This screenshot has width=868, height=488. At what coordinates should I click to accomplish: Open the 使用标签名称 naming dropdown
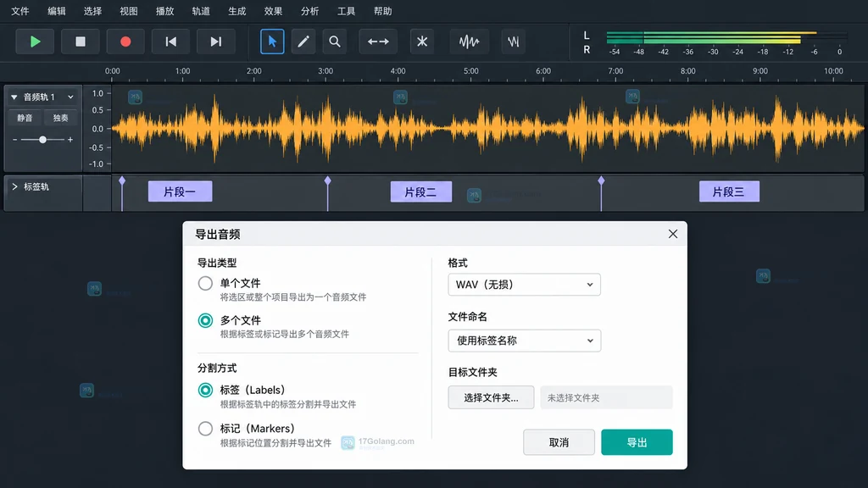click(x=524, y=341)
